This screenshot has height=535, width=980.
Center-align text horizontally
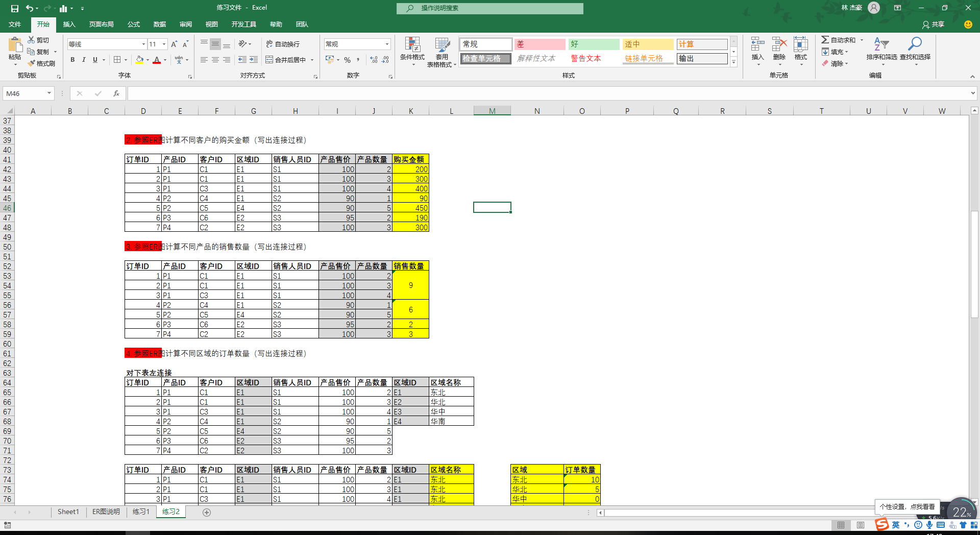pos(215,60)
